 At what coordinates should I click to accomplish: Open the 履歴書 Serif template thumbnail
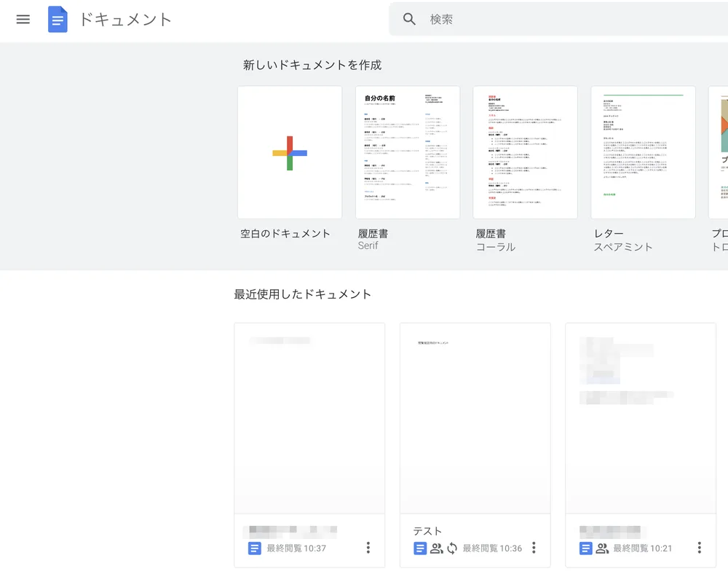[408, 152]
